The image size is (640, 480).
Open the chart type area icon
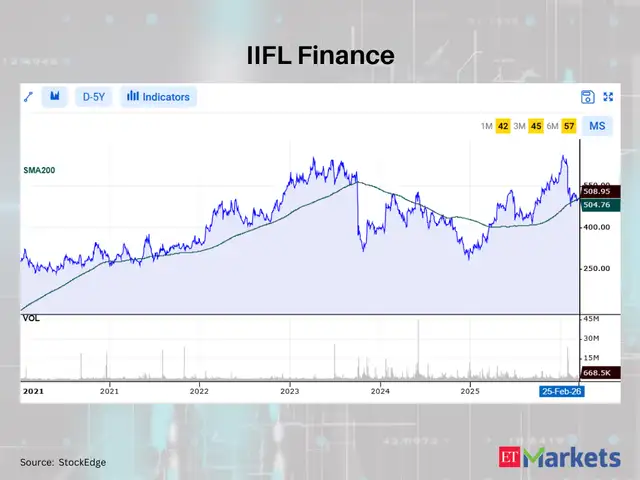point(54,97)
